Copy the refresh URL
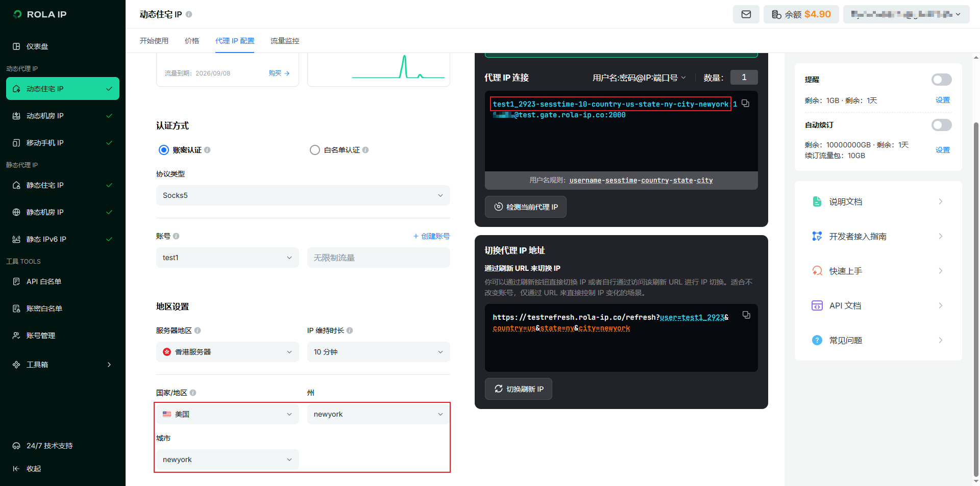The width and height of the screenshot is (980, 486). 746,315
